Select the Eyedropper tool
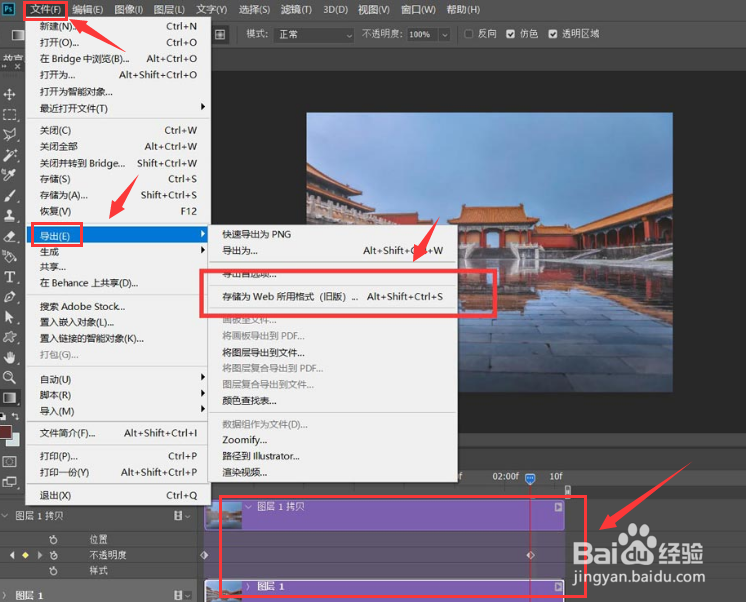The image size is (746, 602). pyautogui.click(x=10, y=175)
